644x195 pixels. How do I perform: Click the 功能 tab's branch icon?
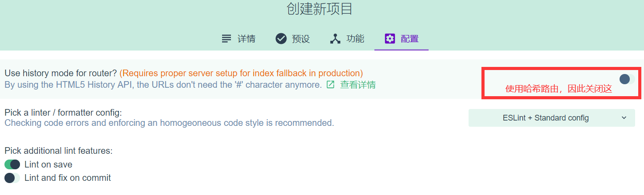point(335,39)
